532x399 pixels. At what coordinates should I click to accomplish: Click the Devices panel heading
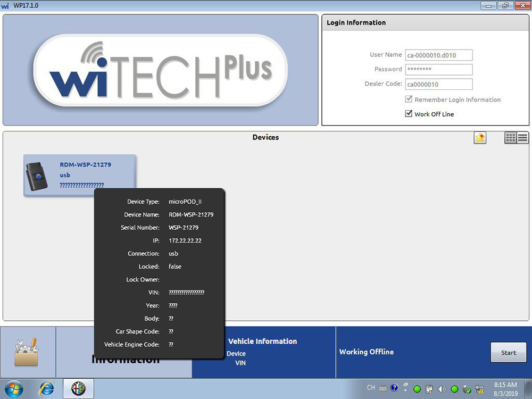[265, 137]
